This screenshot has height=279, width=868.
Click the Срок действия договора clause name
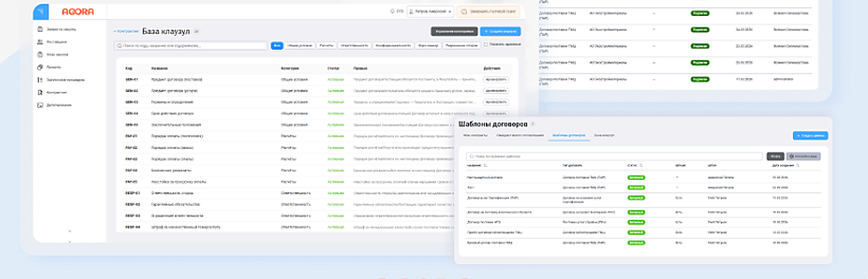click(173, 113)
